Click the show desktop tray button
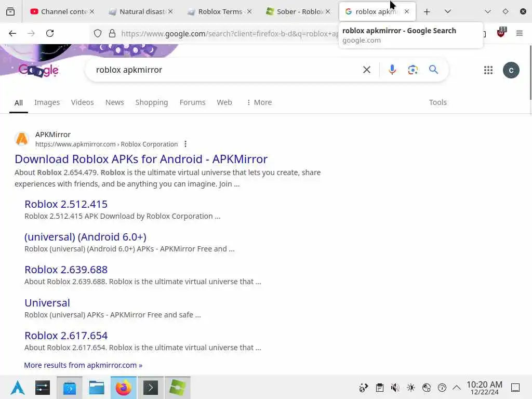The width and height of the screenshot is (532, 399). 515,388
